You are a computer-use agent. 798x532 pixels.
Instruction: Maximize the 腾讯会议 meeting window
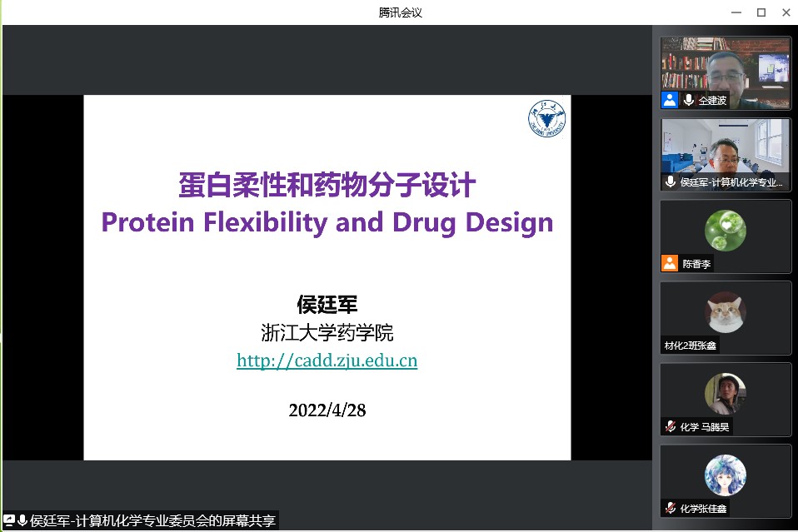pos(761,12)
